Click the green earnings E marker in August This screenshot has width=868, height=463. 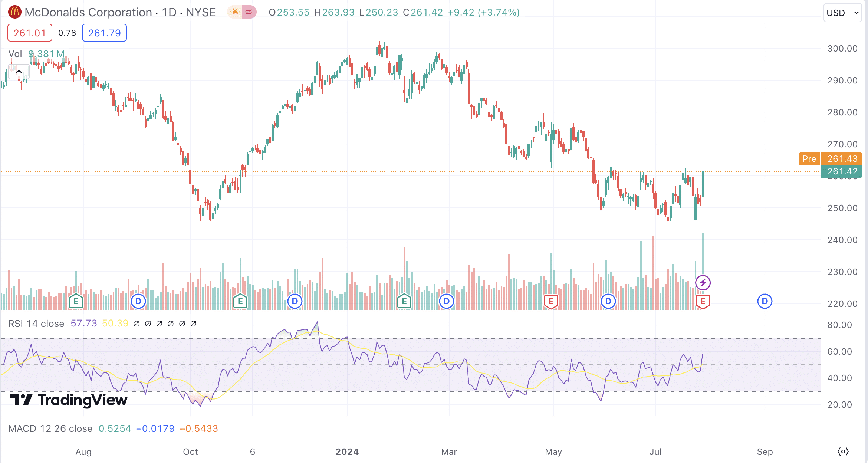76,301
